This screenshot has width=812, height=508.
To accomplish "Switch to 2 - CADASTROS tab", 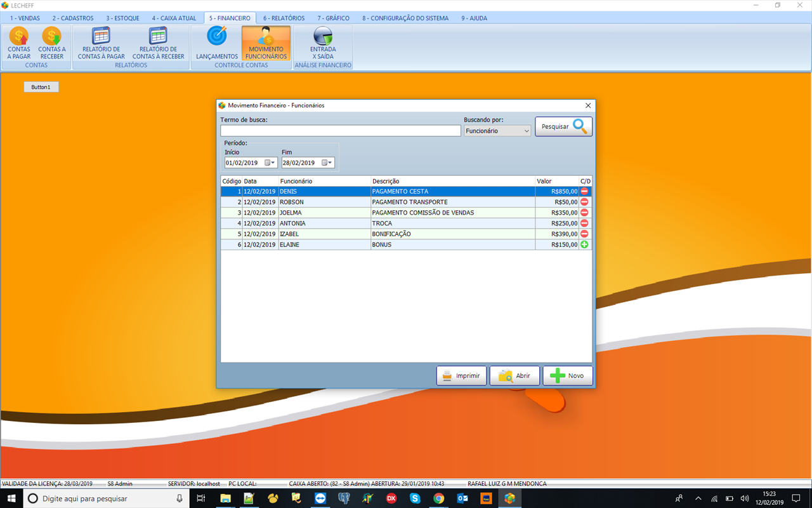I will pyautogui.click(x=73, y=18).
